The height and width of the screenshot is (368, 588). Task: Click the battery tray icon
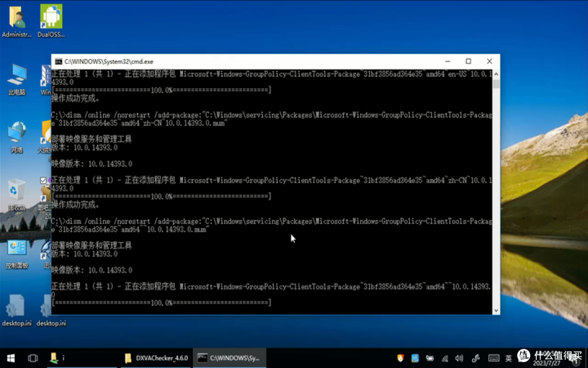coord(430,358)
